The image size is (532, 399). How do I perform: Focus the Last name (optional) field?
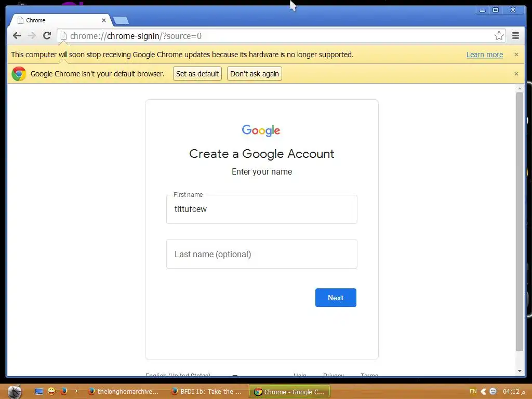point(262,254)
